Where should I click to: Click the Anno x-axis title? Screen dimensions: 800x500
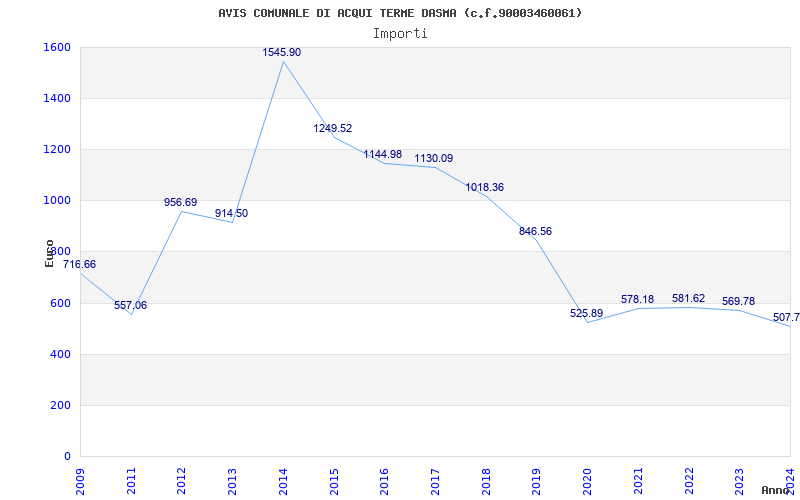pos(776,490)
